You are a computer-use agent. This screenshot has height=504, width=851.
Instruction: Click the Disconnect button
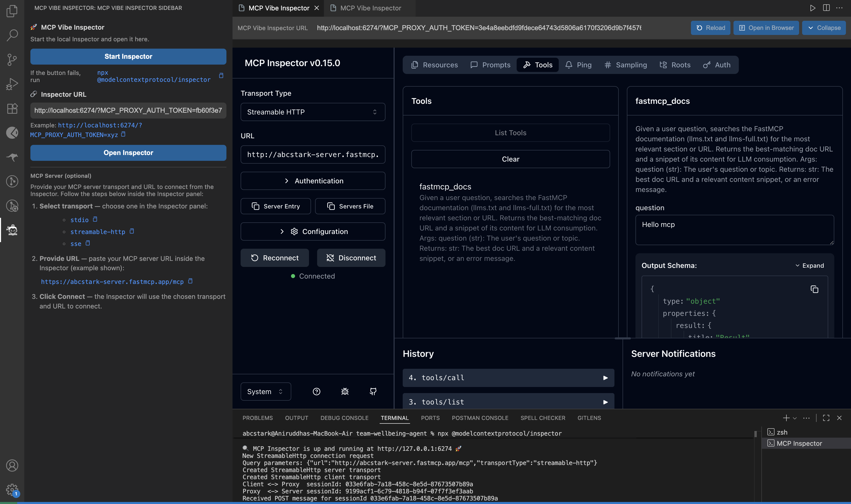[x=351, y=258]
